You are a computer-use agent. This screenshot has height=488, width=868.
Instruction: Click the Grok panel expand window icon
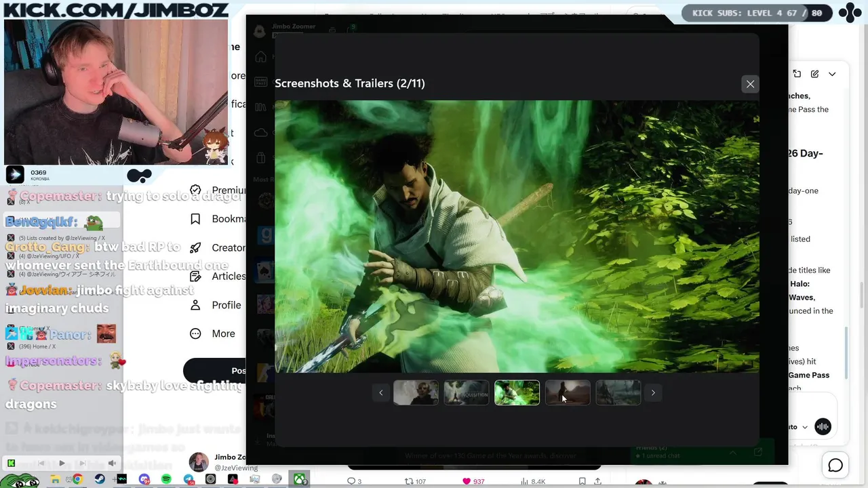[797, 74]
